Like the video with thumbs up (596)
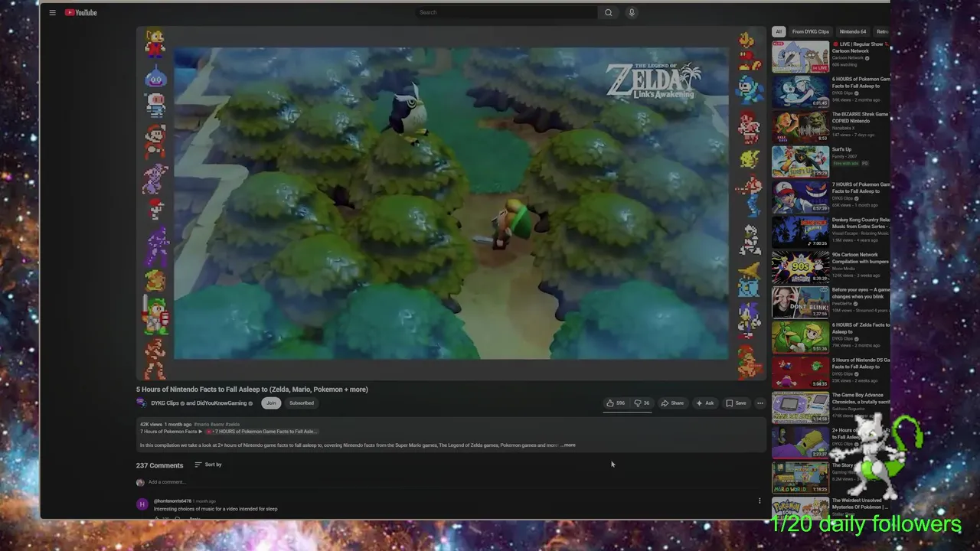 [x=616, y=403]
